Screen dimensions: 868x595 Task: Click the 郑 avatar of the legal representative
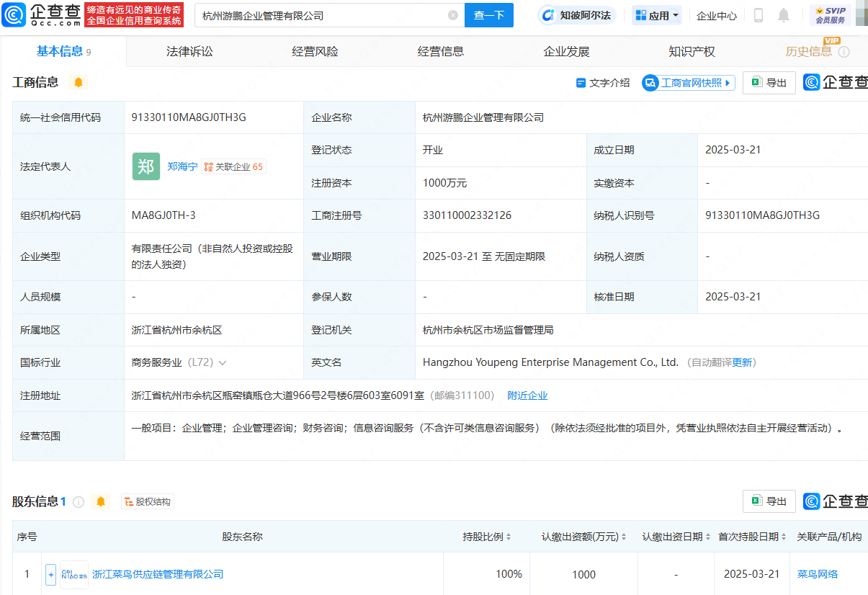pos(146,166)
